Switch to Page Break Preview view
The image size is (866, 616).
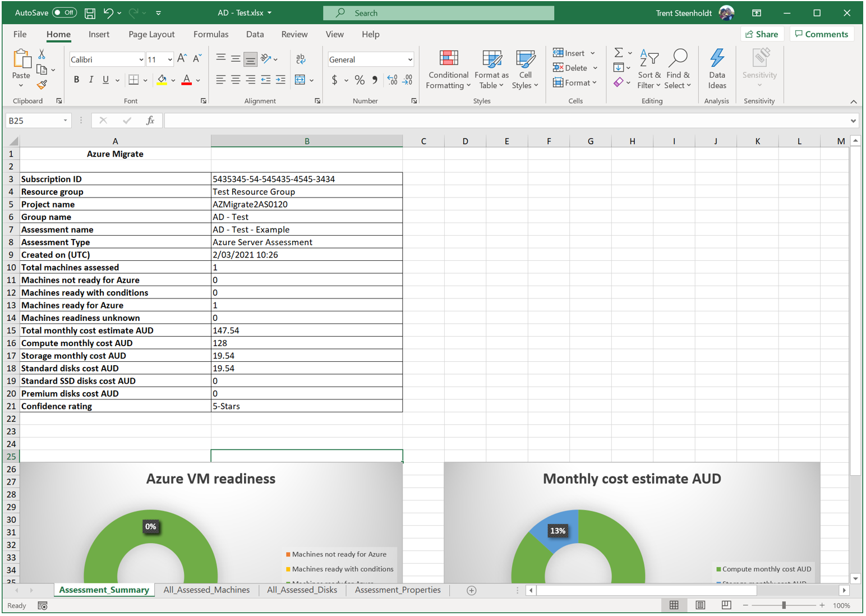pos(726,605)
